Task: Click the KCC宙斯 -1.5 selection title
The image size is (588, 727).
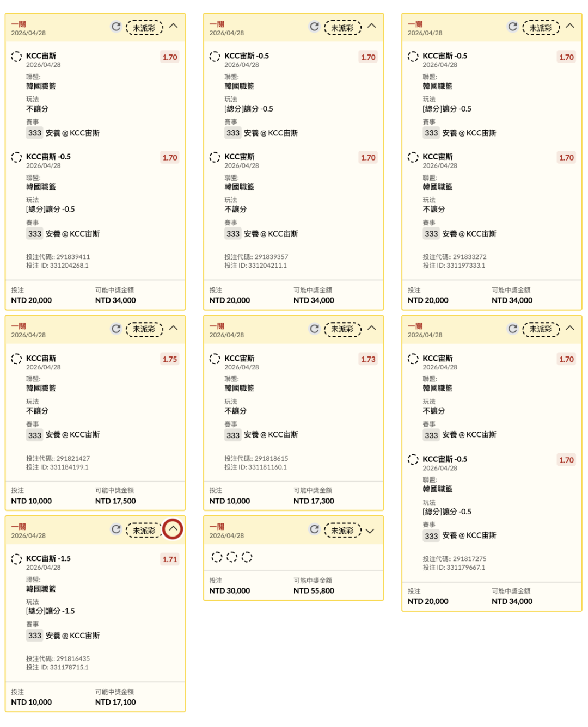Action: click(x=48, y=559)
